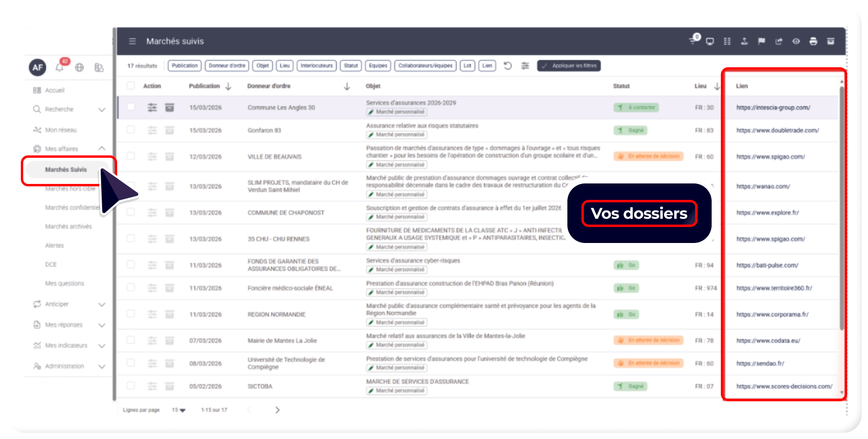Open the notifications bell with 42 badge
This screenshot has width=868, height=439.
60,67
